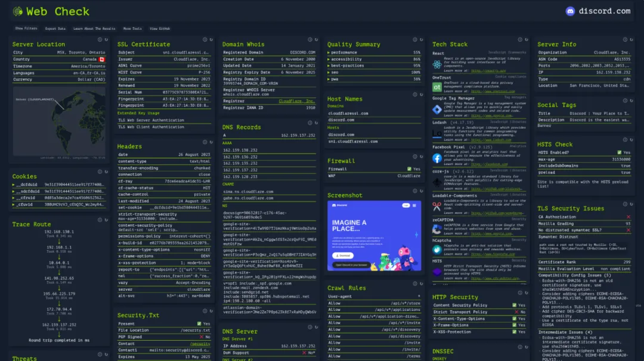The image size is (644, 361).
Task: Refresh the Domain Whois card
Action: point(316,40)
